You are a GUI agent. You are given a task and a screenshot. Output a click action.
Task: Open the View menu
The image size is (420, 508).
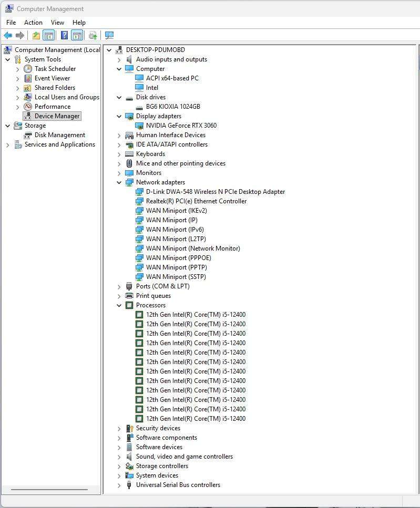pyautogui.click(x=57, y=23)
